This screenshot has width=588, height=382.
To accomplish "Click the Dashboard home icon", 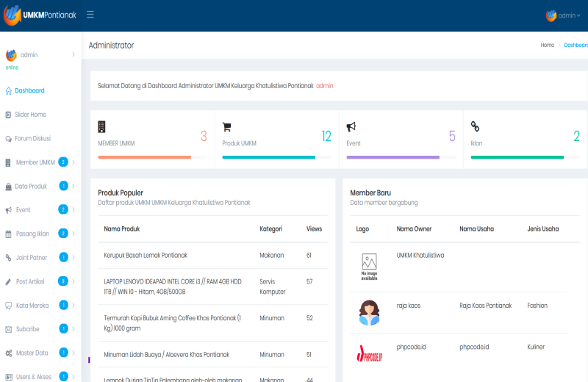I will click(x=9, y=90).
